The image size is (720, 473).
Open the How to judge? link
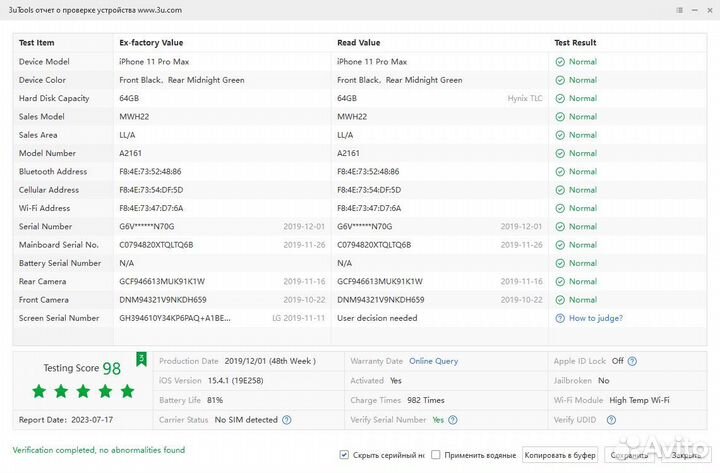pos(596,318)
